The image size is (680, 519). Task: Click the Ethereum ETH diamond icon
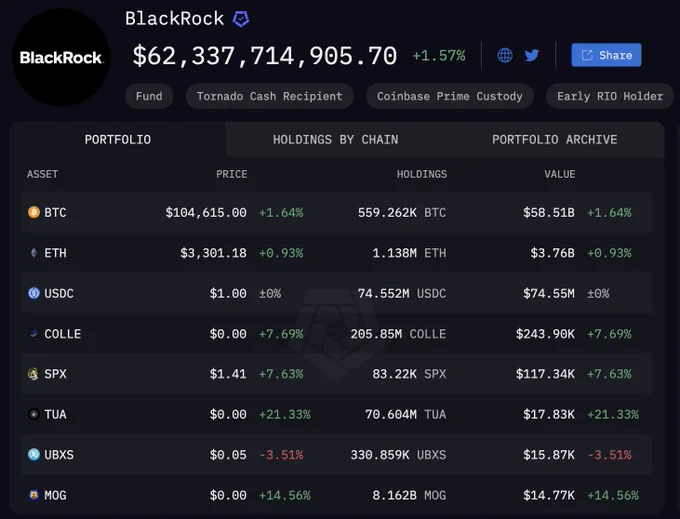coord(34,252)
